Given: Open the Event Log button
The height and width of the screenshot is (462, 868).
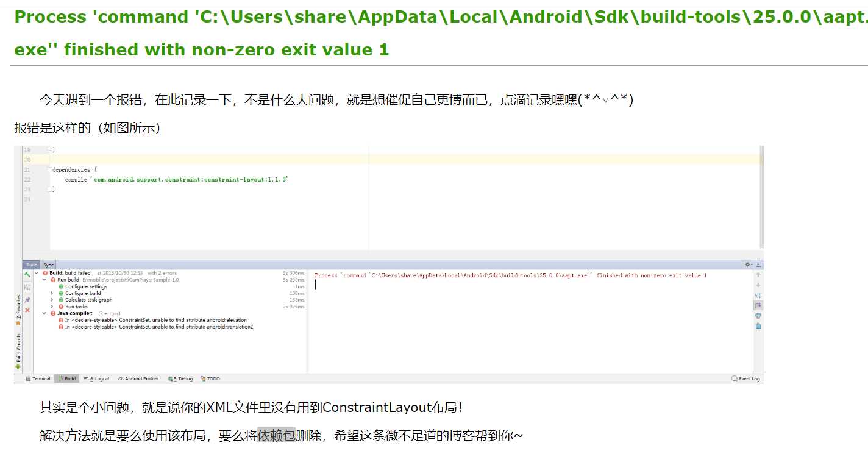Looking at the screenshot, I should (x=745, y=378).
